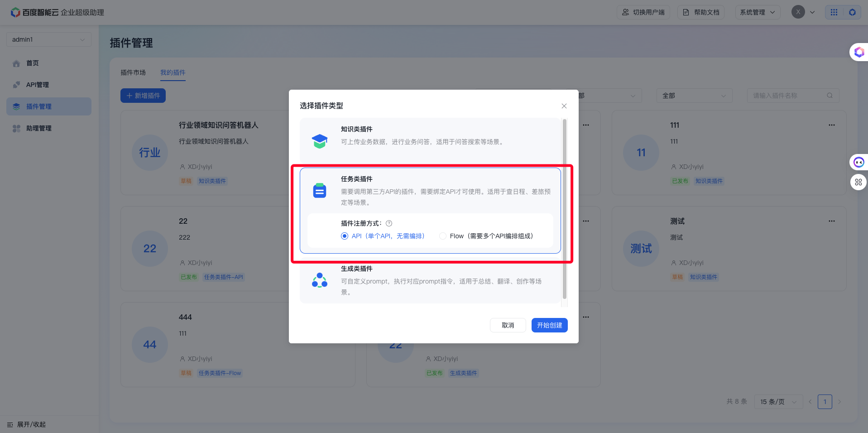Click the dialog vertical scrollbar
Image resolution: width=868 pixels, height=433 pixels.
click(x=565, y=209)
